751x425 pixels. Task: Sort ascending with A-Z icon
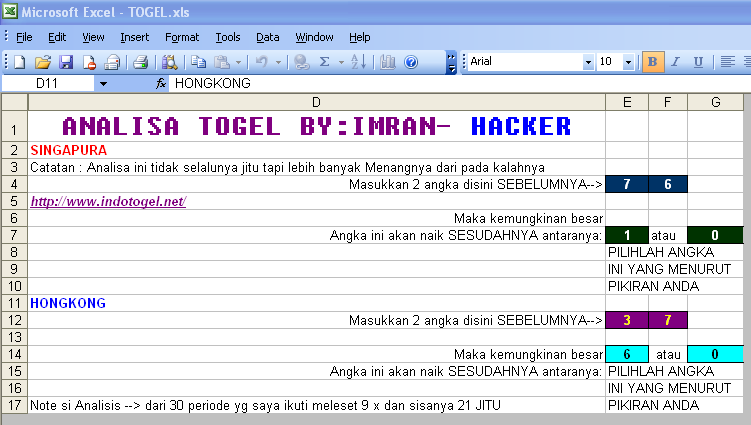(359, 62)
